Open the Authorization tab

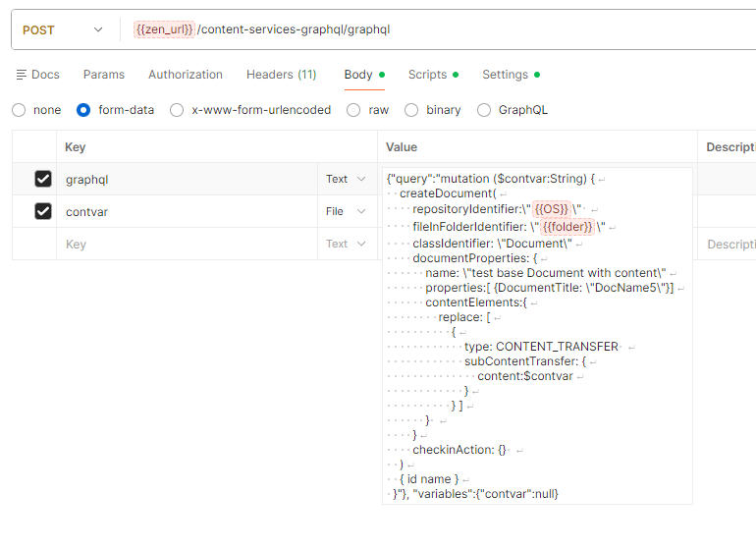click(186, 75)
